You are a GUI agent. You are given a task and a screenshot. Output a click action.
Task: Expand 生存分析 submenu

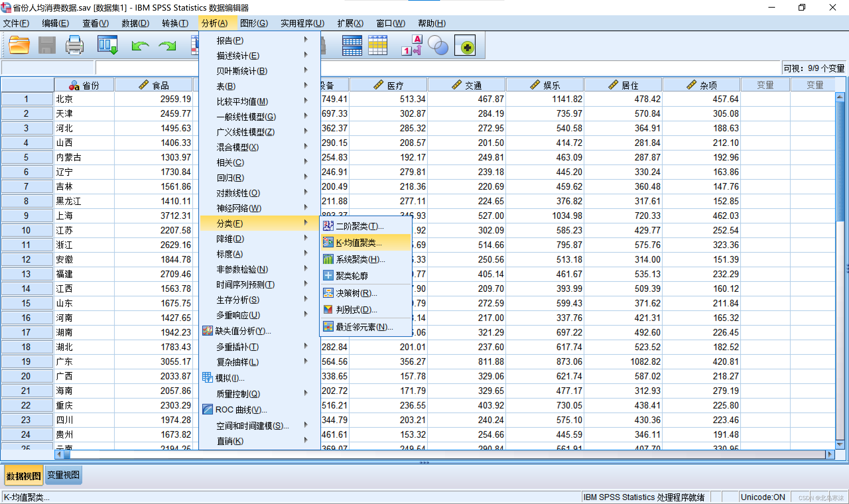point(259,300)
